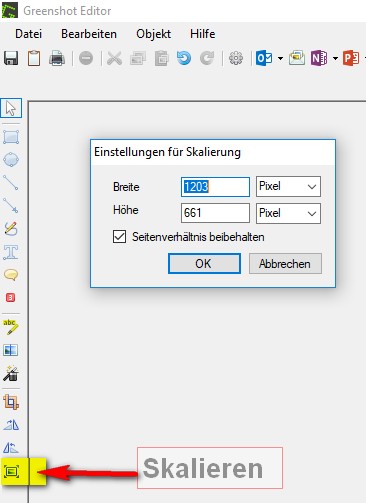
Task: Select the Crop tool
Action: pos(11,402)
